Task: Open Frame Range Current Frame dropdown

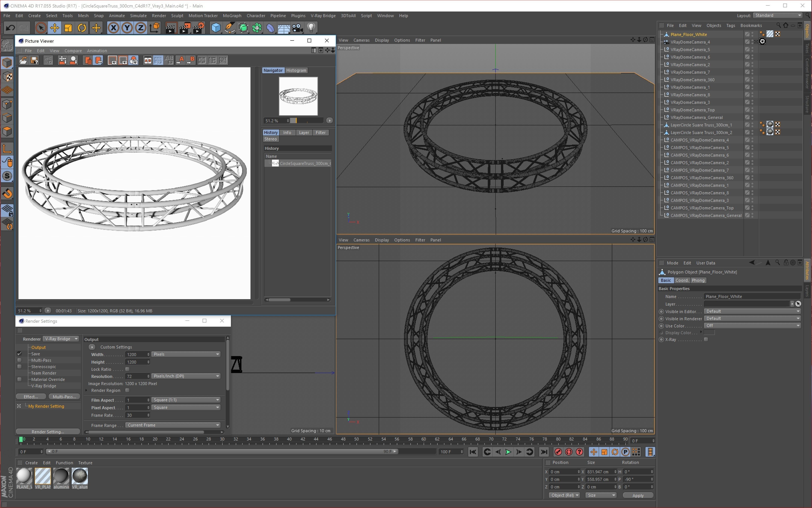Action: [173, 425]
